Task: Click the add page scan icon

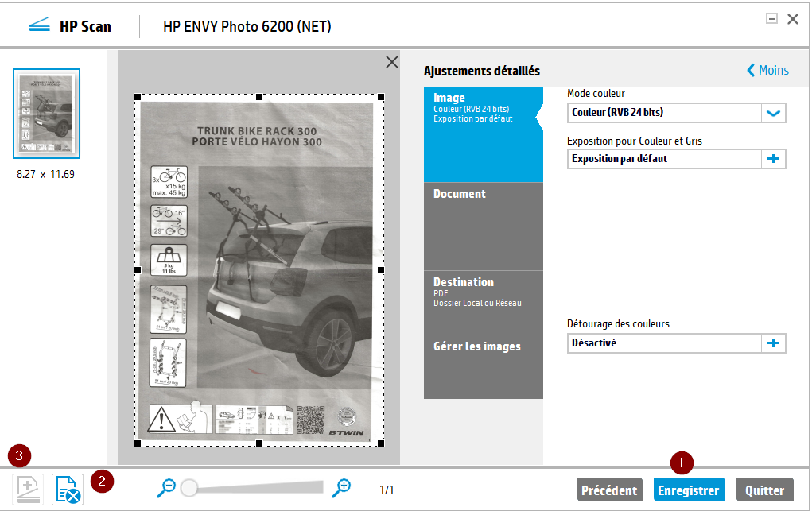Action: click(28, 490)
